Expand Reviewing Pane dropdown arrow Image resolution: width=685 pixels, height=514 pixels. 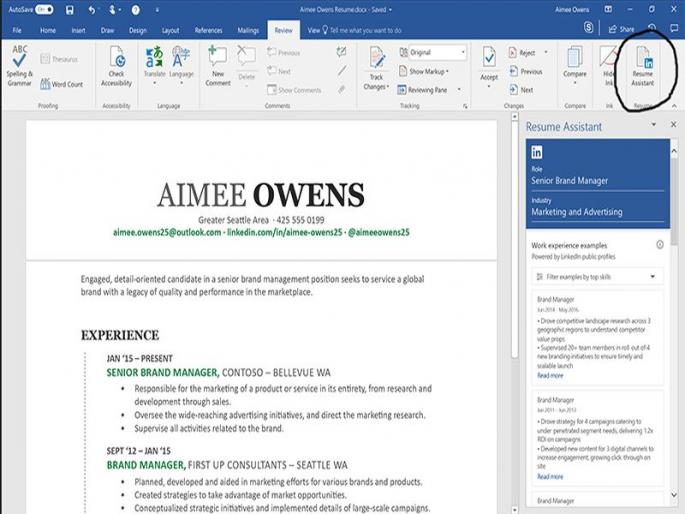[x=459, y=90]
